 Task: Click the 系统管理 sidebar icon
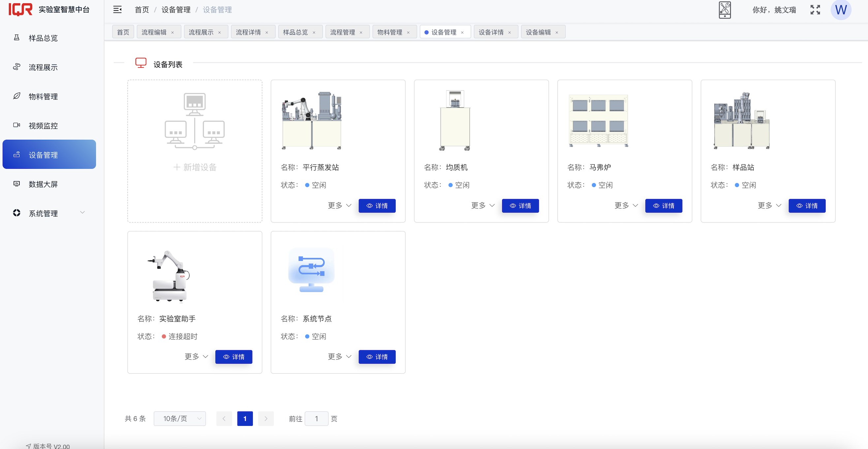(16, 213)
